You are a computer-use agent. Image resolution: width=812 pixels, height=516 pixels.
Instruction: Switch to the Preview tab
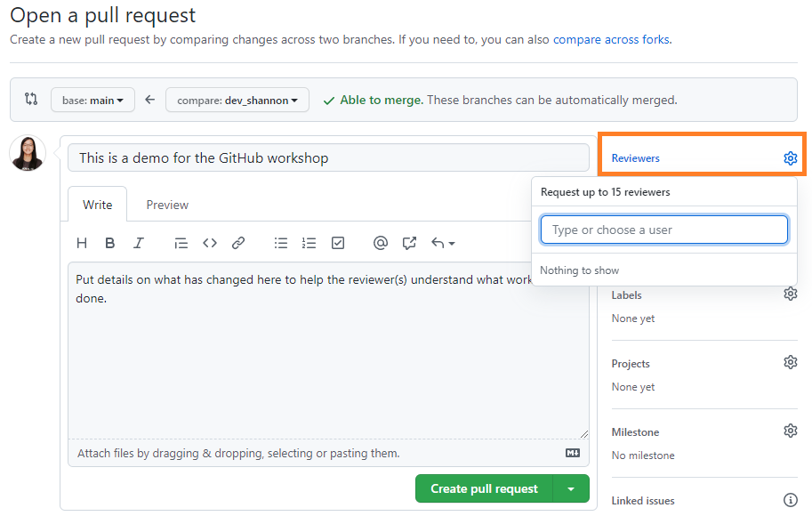(167, 205)
